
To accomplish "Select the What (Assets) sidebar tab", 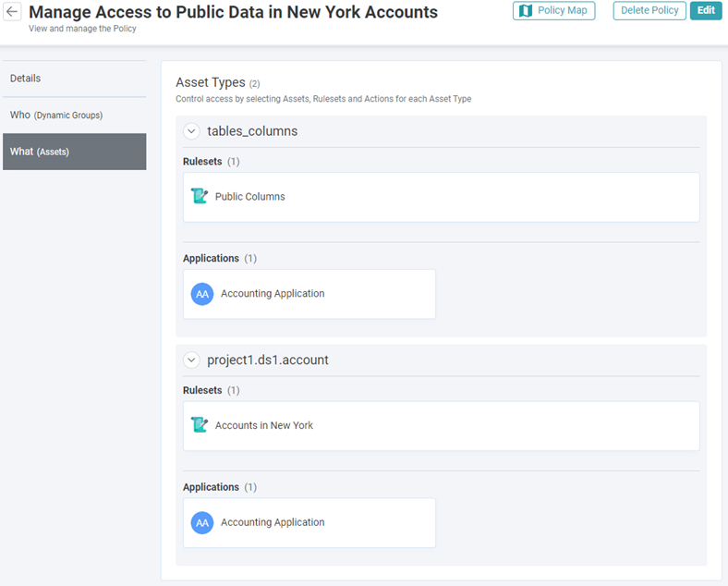I will (40, 152).
